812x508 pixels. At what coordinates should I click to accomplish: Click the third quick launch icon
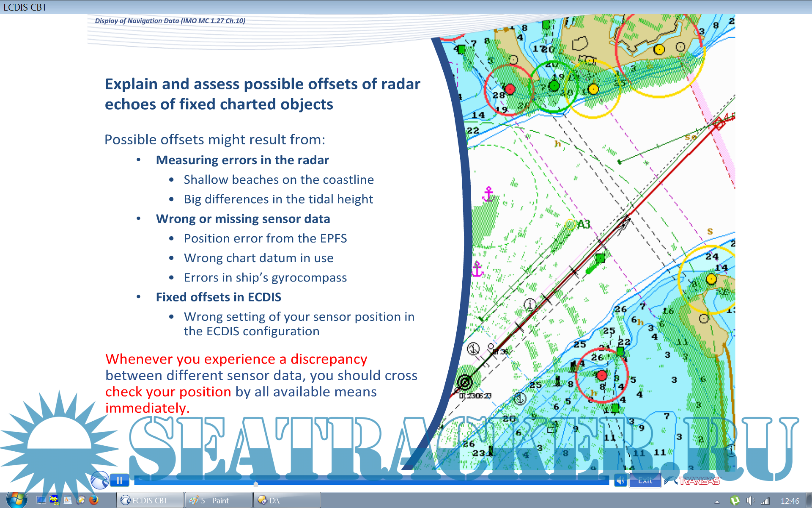[x=67, y=500]
